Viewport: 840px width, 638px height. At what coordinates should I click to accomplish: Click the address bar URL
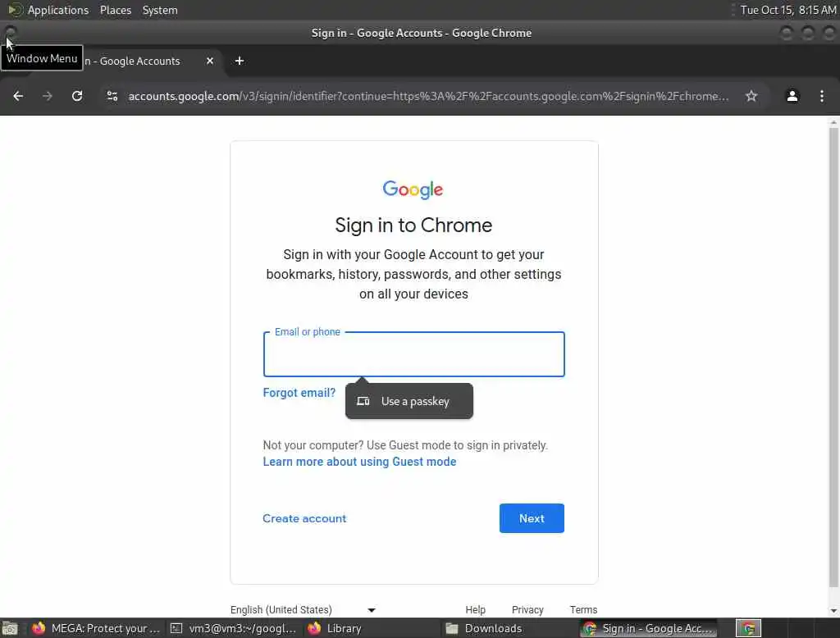pyautogui.click(x=428, y=96)
